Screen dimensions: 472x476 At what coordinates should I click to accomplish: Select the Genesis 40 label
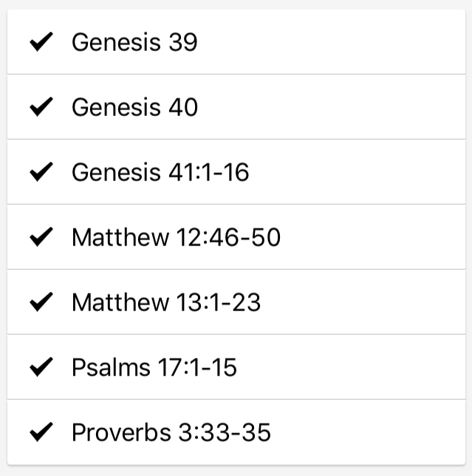[134, 107]
